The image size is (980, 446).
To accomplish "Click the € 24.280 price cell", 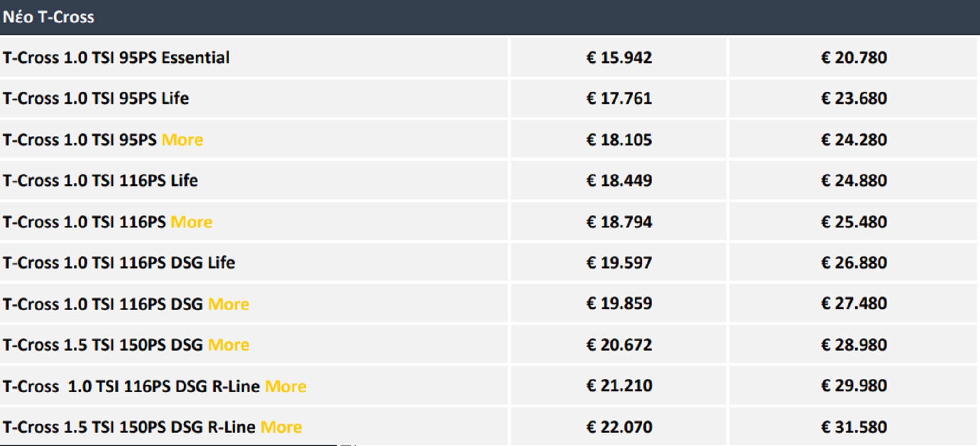I will [x=853, y=140].
